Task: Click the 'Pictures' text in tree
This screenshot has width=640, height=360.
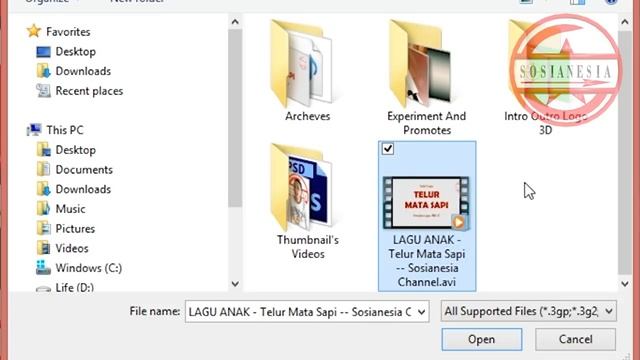Action: tap(75, 229)
